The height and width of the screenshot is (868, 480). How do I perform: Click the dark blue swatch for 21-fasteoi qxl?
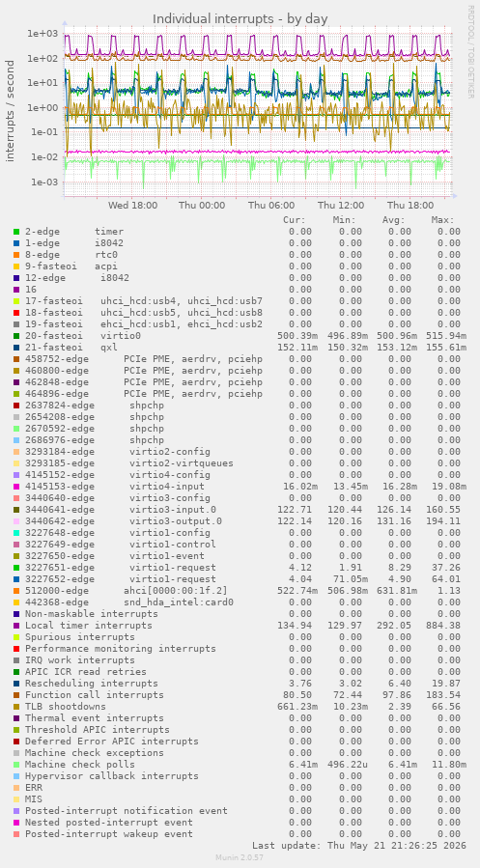coord(16,347)
